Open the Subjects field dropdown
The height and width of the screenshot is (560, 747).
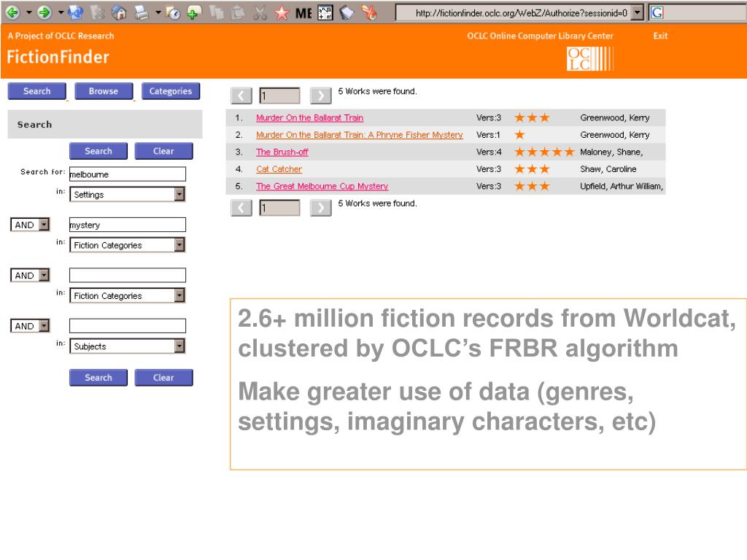point(127,346)
